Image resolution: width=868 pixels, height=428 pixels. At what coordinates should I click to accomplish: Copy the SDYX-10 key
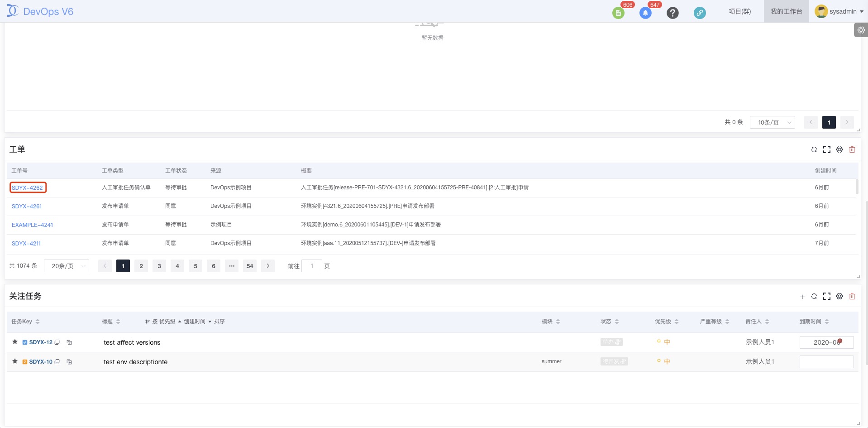point(57,361)
